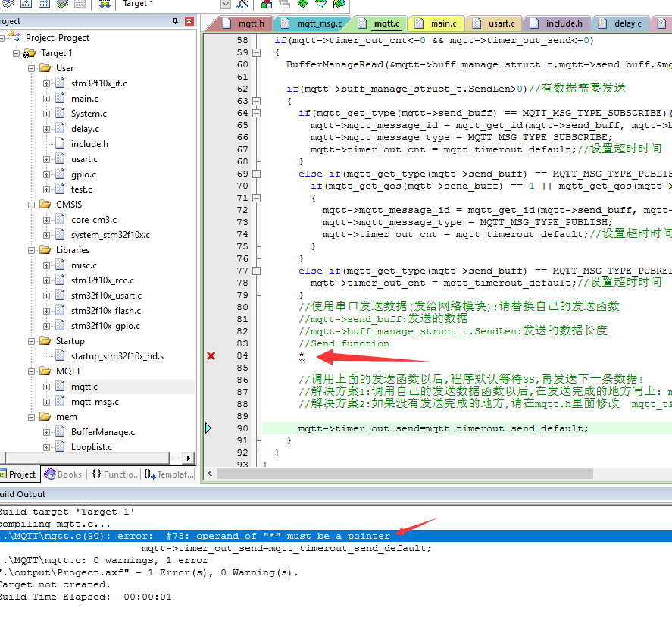Viewport: 672px width, 617px height.
Task: Click the Project: Progect root icon
Action: [x=14, y=37]
